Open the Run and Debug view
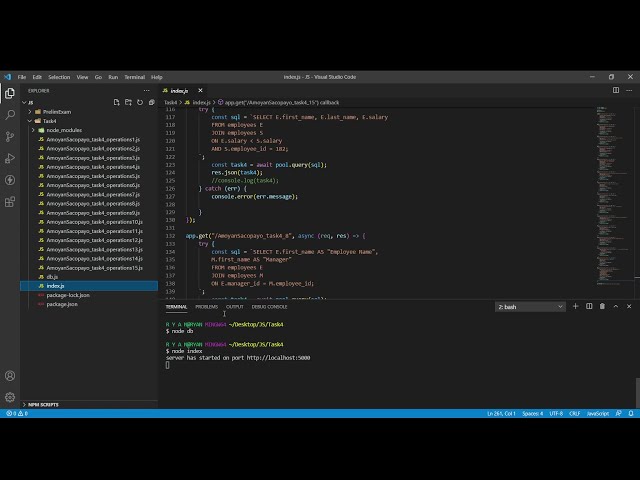 coord(10,158)
